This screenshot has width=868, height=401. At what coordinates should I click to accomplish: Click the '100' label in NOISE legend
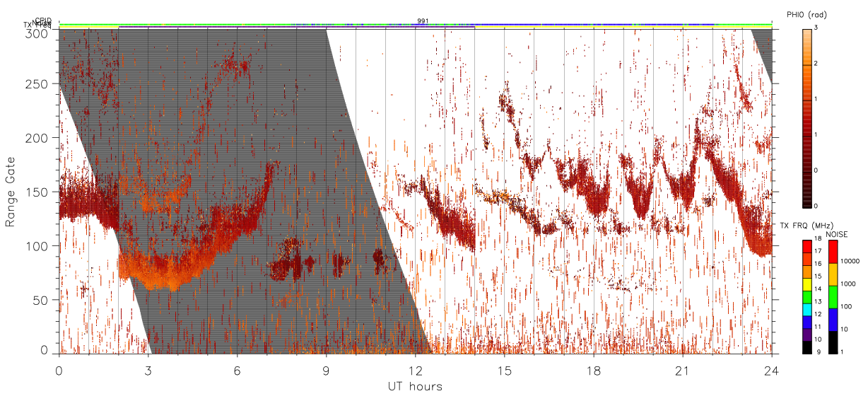848,307
